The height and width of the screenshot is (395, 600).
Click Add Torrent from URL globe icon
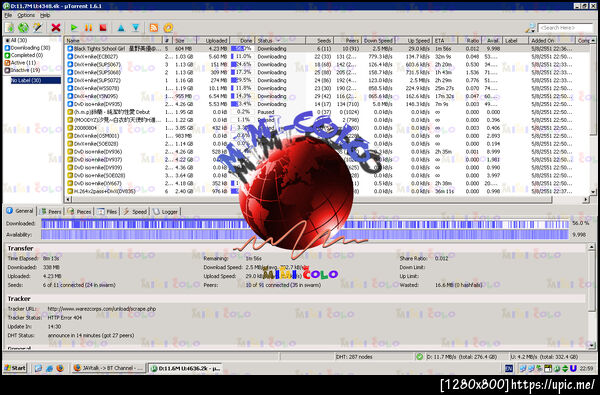[23, 28]
